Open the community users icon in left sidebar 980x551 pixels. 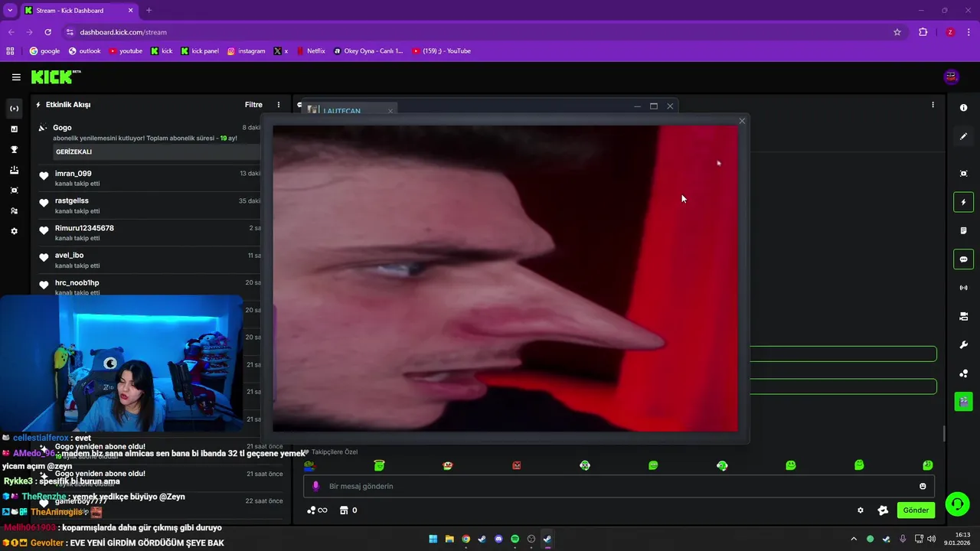coord(14,210)
